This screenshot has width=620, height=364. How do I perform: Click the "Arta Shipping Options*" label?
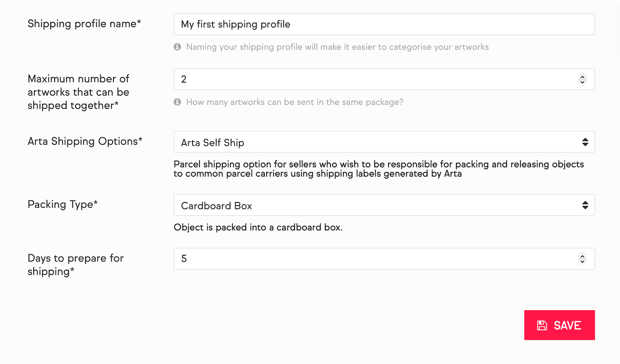point(85,141)
